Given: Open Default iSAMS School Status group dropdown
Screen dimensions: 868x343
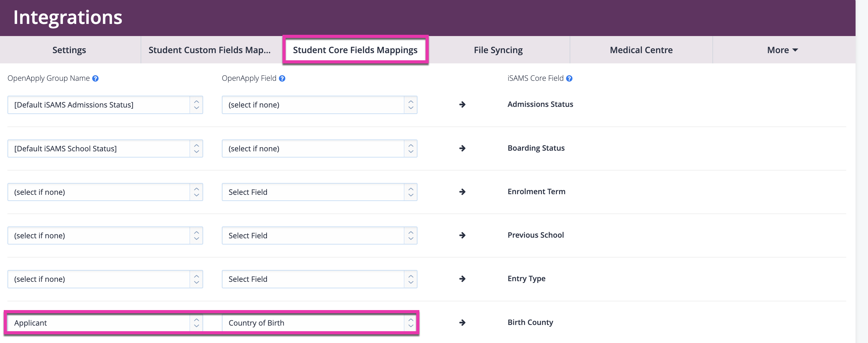Looking at the screenshot, I should pyautogui.click(x=105, y=149).
